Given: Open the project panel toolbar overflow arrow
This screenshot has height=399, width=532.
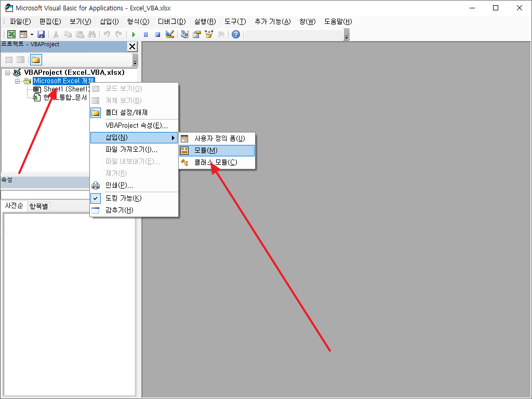Looking at the screenshot, I should 135,60.
